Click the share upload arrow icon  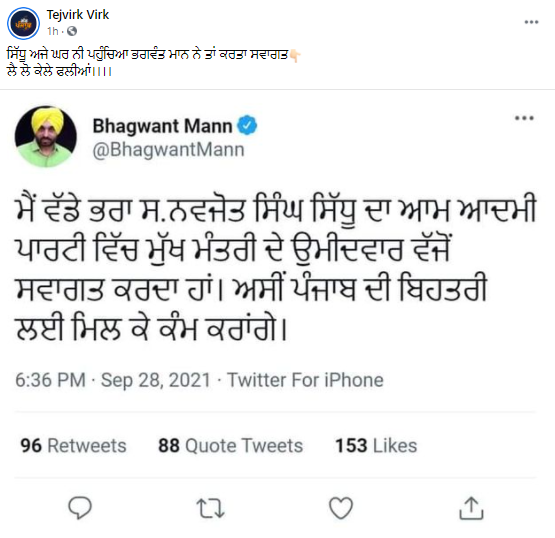(x=471, y=508)
